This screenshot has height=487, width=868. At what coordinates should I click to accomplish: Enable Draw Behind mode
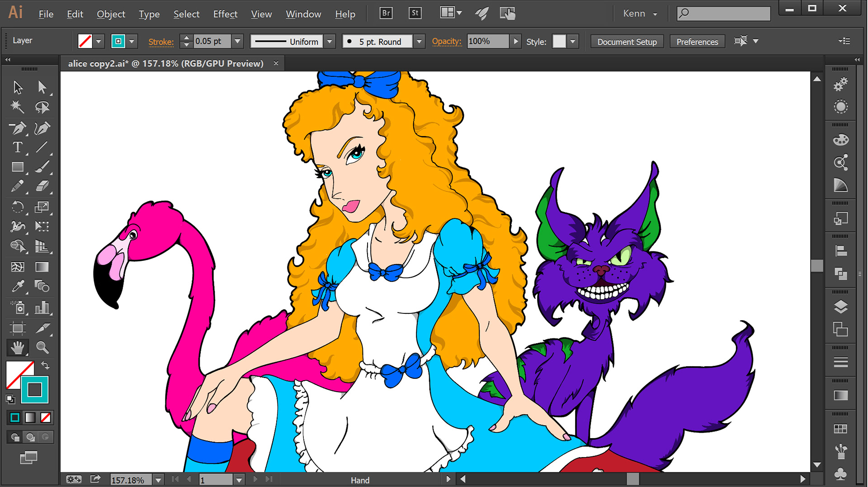30,437
